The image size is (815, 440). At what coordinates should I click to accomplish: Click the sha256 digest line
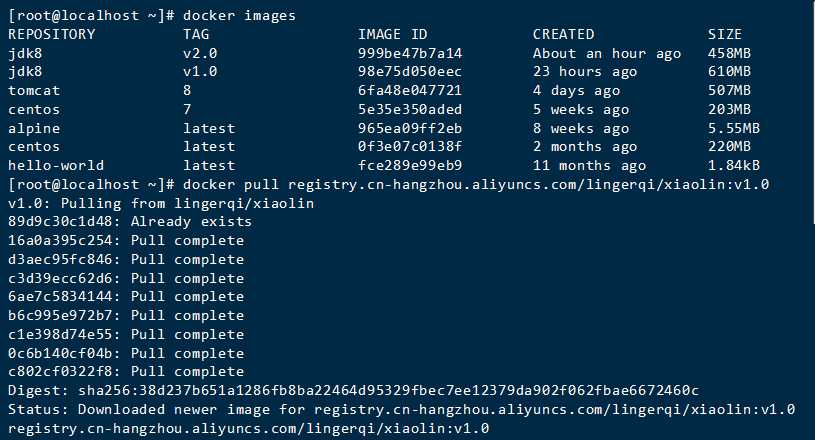tap(352, 390)
